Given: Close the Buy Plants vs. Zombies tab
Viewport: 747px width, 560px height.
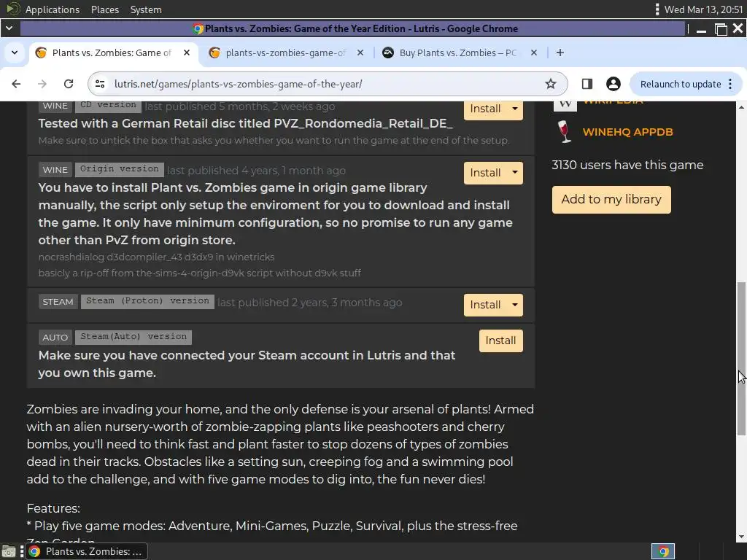Looking at the screenshot, I should tap(533, 52).
